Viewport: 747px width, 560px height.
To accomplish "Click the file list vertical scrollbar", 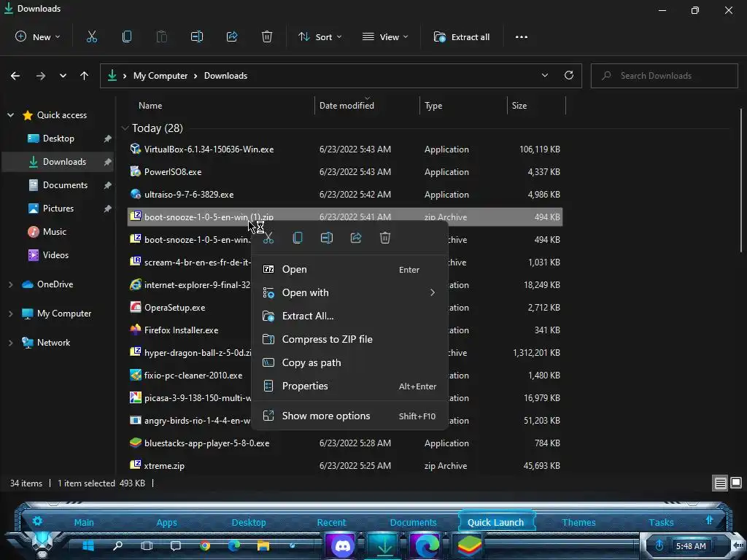I will [x=740, y=181].
